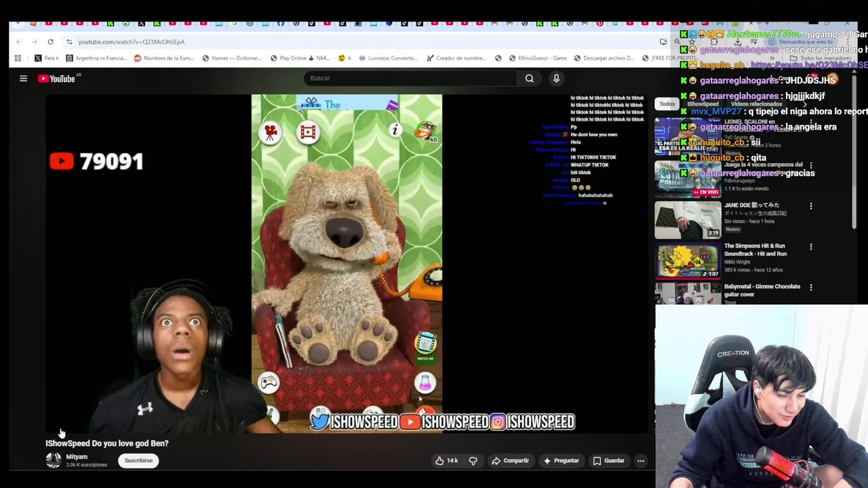Image resolution: width=868 pixels, height=488 pixels.
Task: Open 'Descargar archivo D...' bookmark
Action: pos(604,58)
